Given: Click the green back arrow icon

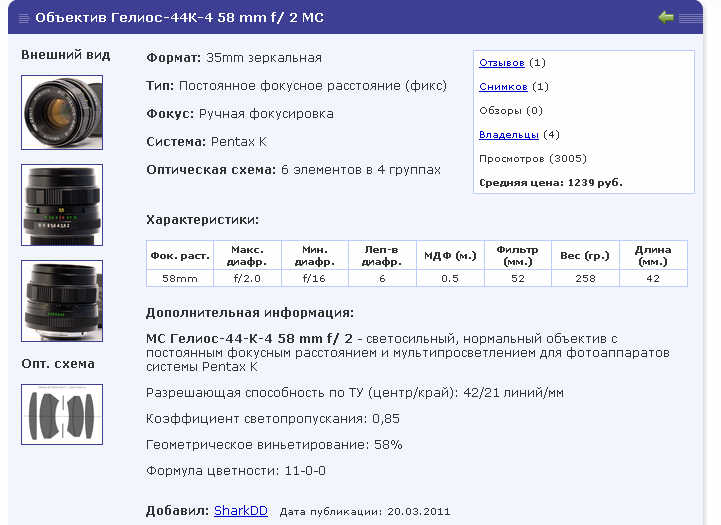Looking at the screenshot, I should [x=666, y=17].
